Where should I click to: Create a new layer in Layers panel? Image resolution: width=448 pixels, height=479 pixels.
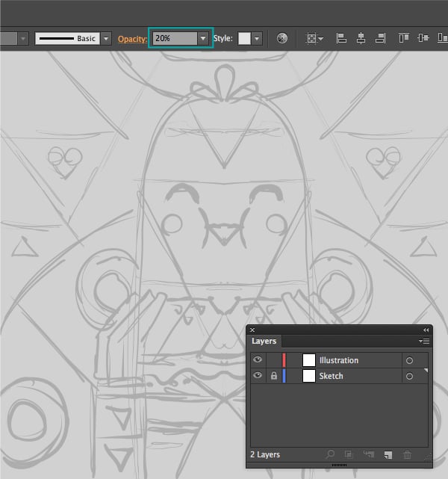click(x=388, y=454)
